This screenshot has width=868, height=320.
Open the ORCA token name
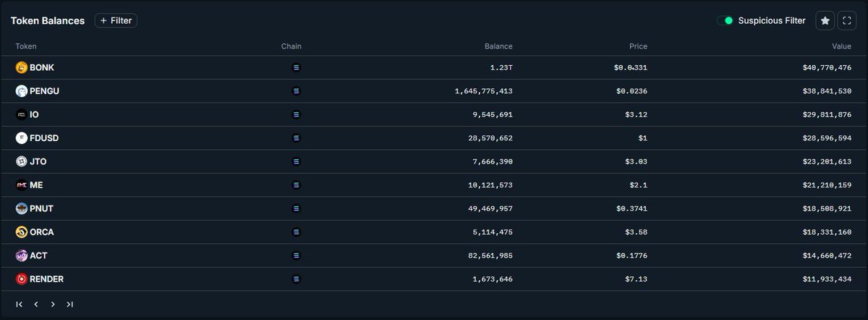[x=42, y=232]
